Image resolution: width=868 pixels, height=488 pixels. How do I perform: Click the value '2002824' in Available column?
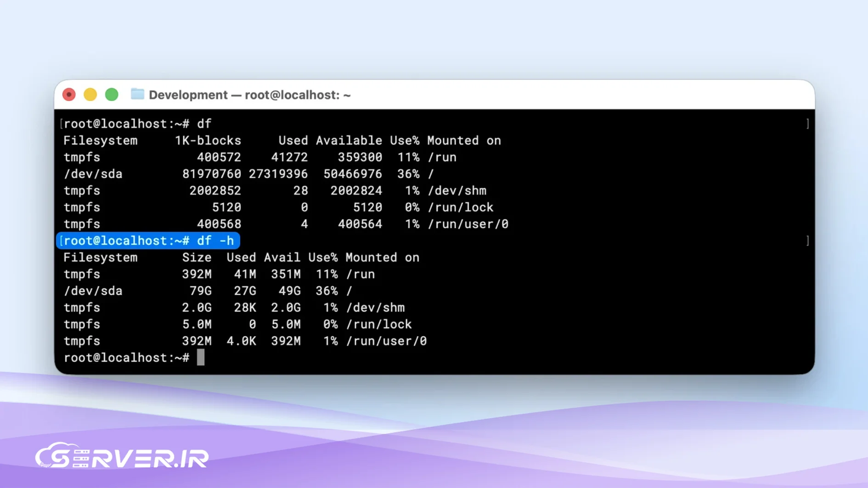[356, 191]
